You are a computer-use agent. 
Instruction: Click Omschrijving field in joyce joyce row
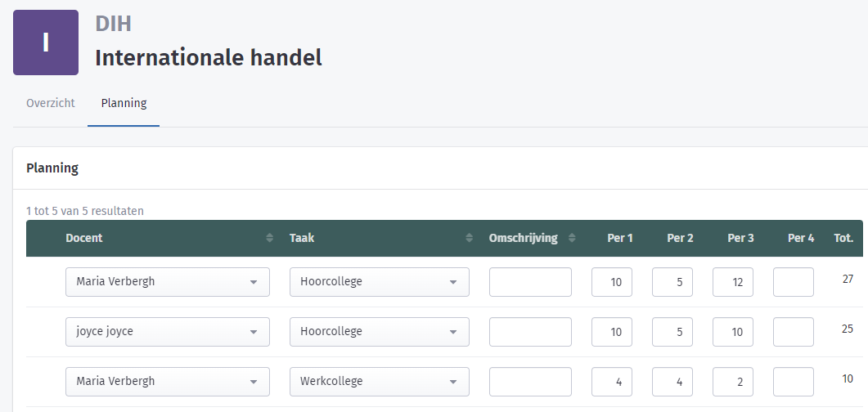pos(530,332)
